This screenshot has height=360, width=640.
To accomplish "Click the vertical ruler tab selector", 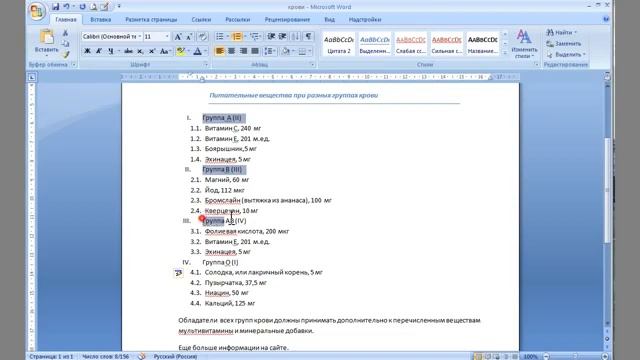I will click(x=32, y=77).
